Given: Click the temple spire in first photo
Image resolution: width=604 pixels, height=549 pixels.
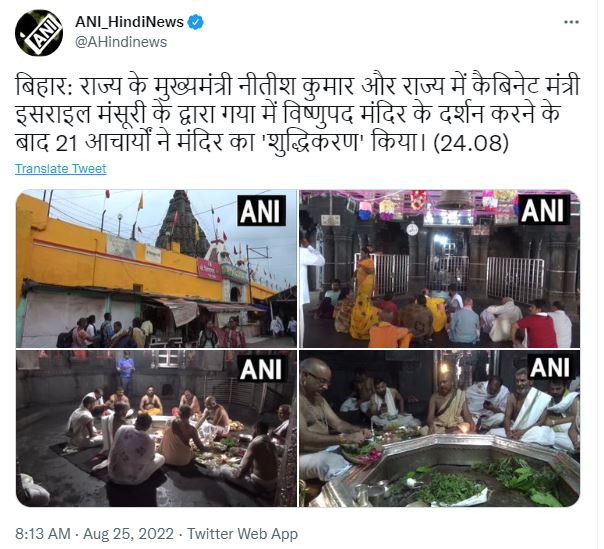Looking at the screenshot, I should coord(181,223).
